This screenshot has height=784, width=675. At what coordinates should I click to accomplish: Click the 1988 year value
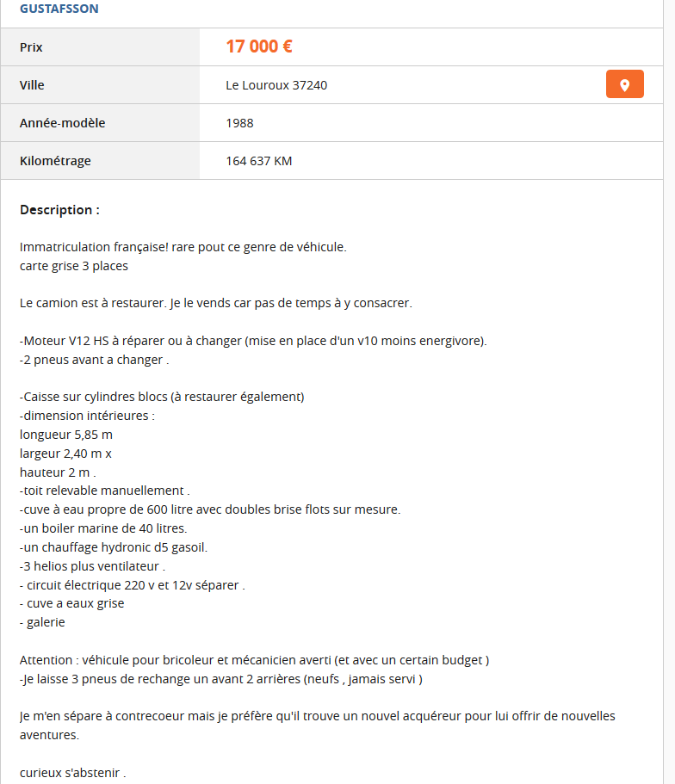(239, 123)
